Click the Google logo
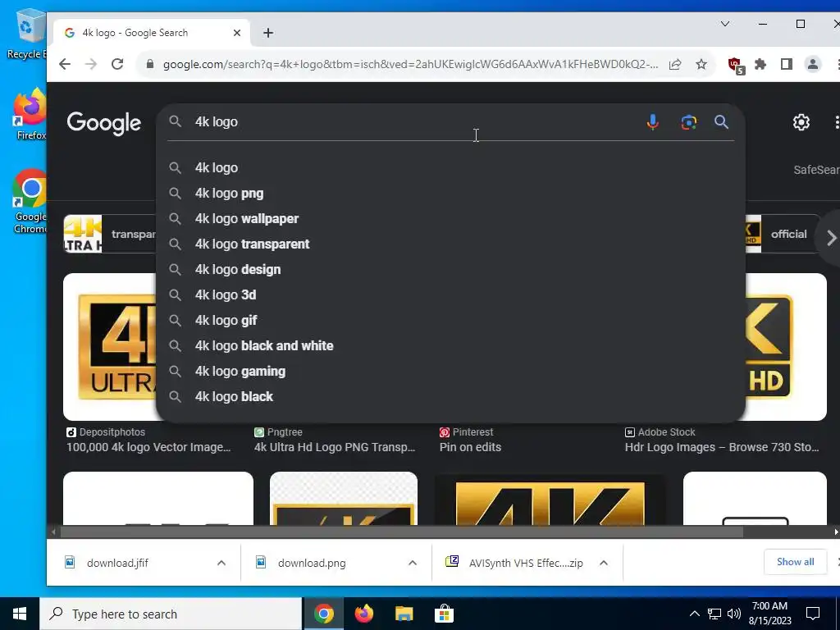Image resolution: width=840 pixels, height=630 pixels. (104, 123)
